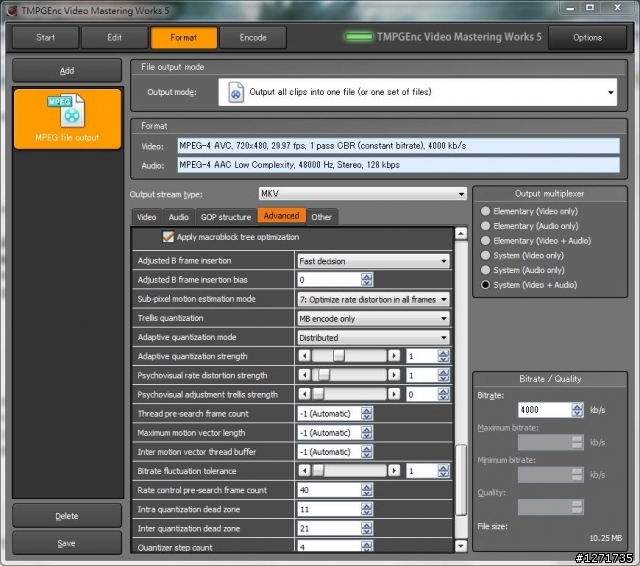The image size is (640, 566).
Task: Select Elementary (Video + Audio) multiplexer option
Action: click(485, 240)
